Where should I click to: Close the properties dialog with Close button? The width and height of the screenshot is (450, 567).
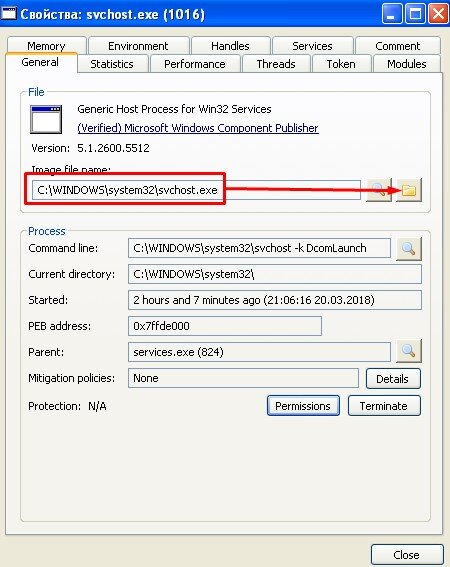coord(407,555)
